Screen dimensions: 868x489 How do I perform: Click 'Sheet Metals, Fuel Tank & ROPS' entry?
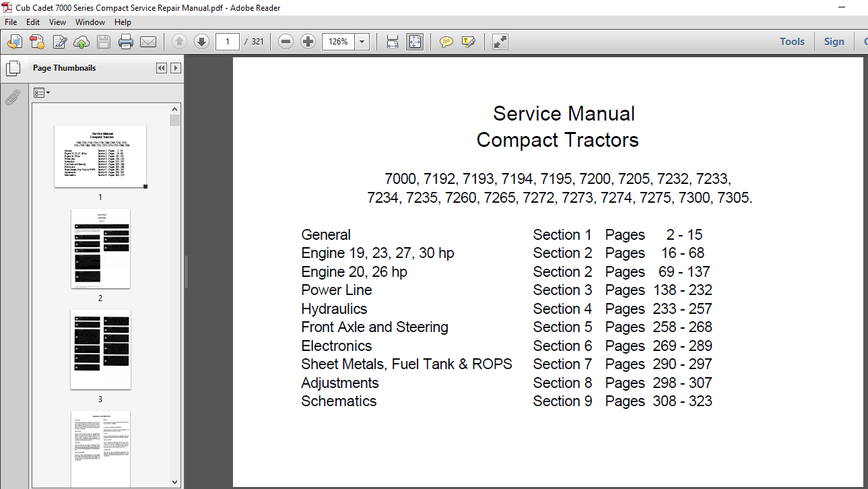click(407, 364)
